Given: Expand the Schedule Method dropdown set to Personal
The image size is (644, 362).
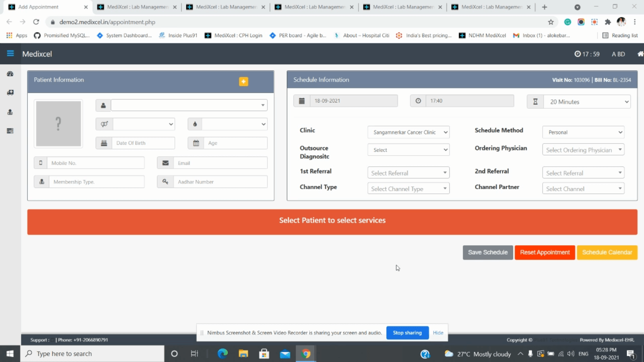Looking at the screenshot, I should point(583,132).
